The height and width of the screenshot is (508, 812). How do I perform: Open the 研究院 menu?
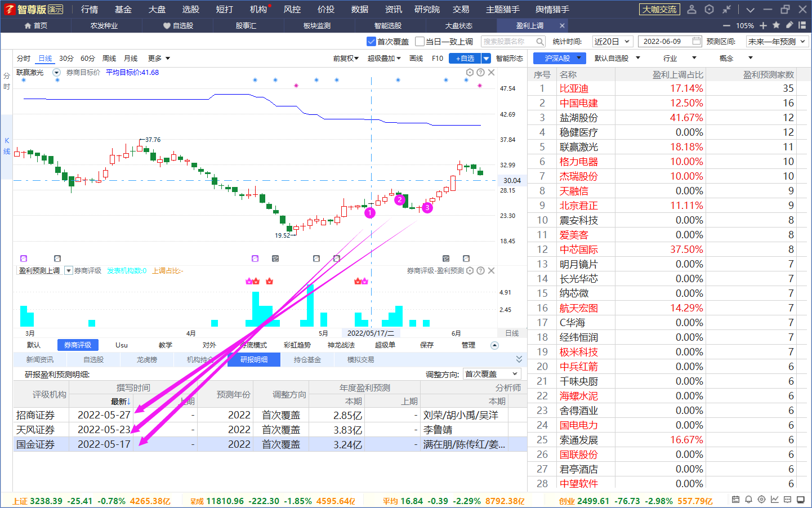click(x=427, y=10)
